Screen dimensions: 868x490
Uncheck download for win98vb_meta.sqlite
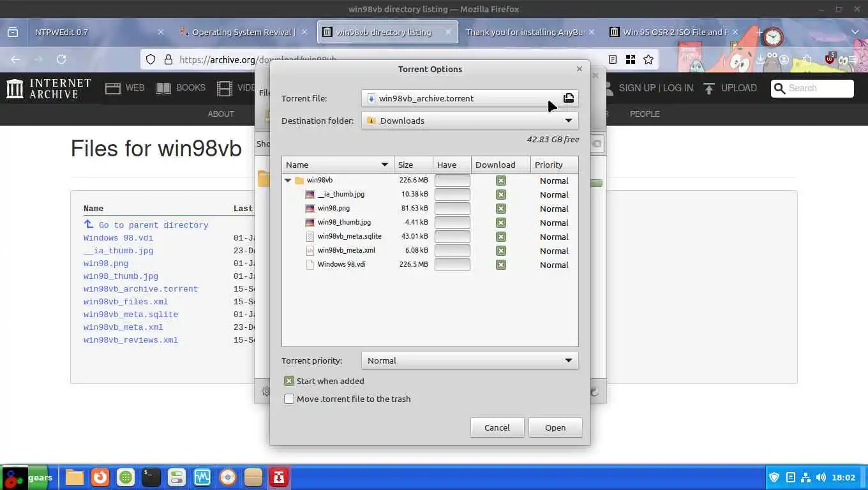click(501, 237)
